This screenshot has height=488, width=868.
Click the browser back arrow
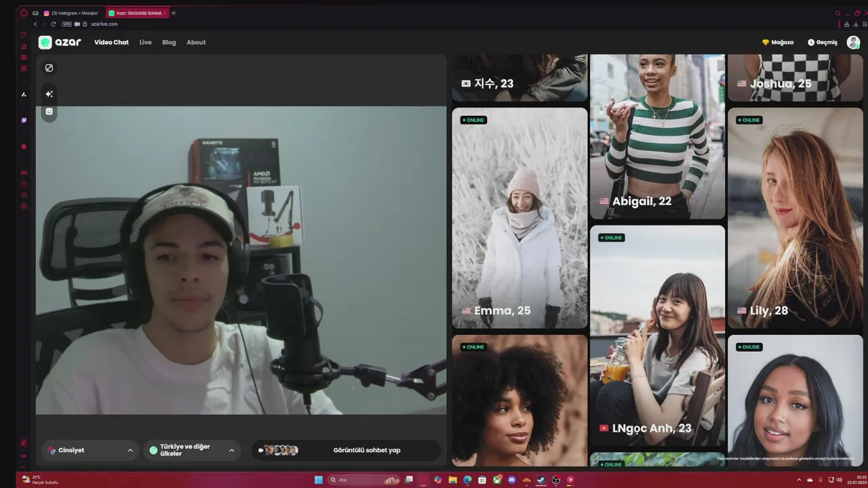pos(35,24)
